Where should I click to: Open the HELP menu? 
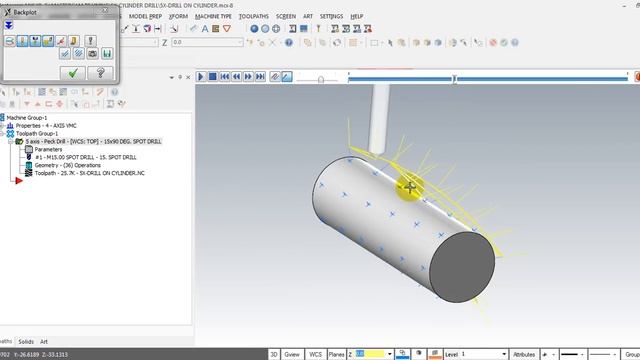click(x=356, y=16)
